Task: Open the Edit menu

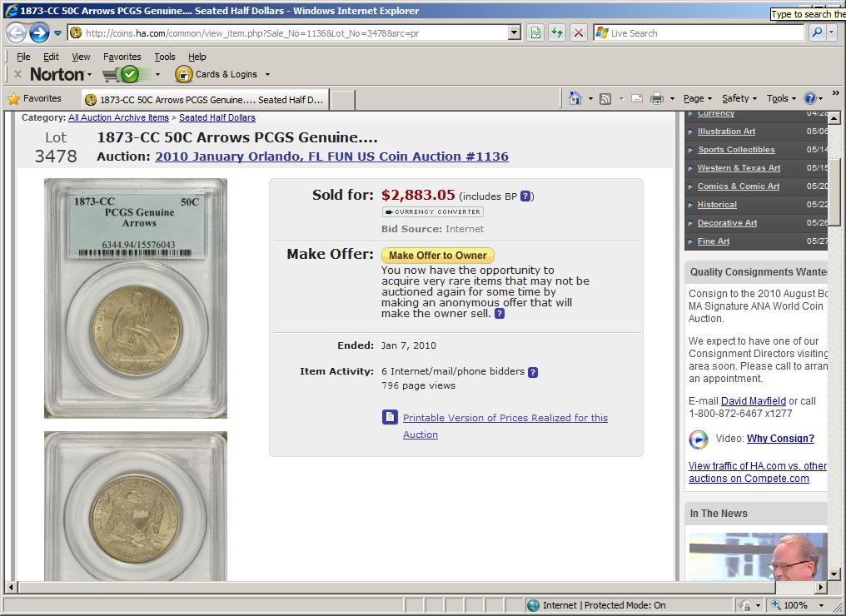Action: [52, 57]
